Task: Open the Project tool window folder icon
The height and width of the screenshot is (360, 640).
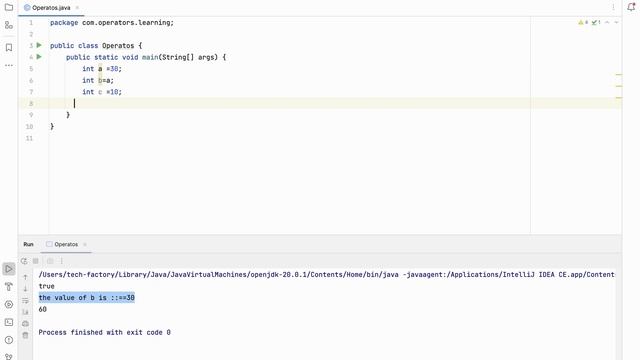Action: [9, 7]
